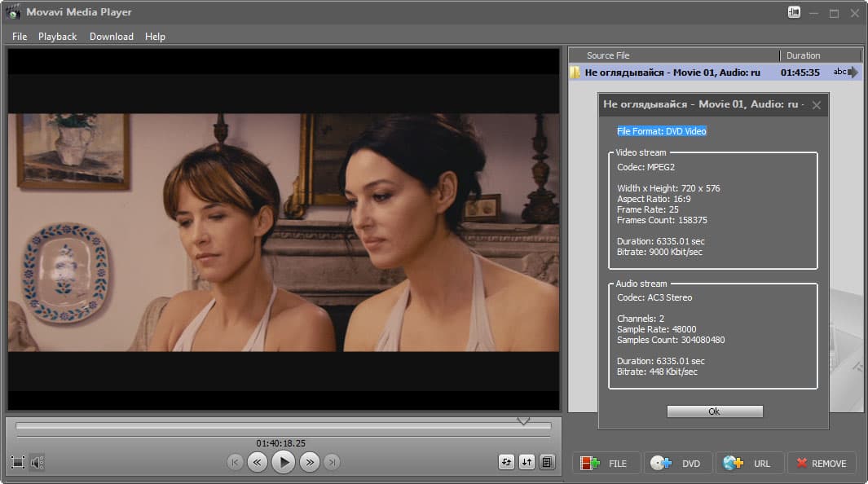Click the rewind double-arrow button
Image resolution: width=868 pixels, height=484 pixels.
[x=257, y=463]
